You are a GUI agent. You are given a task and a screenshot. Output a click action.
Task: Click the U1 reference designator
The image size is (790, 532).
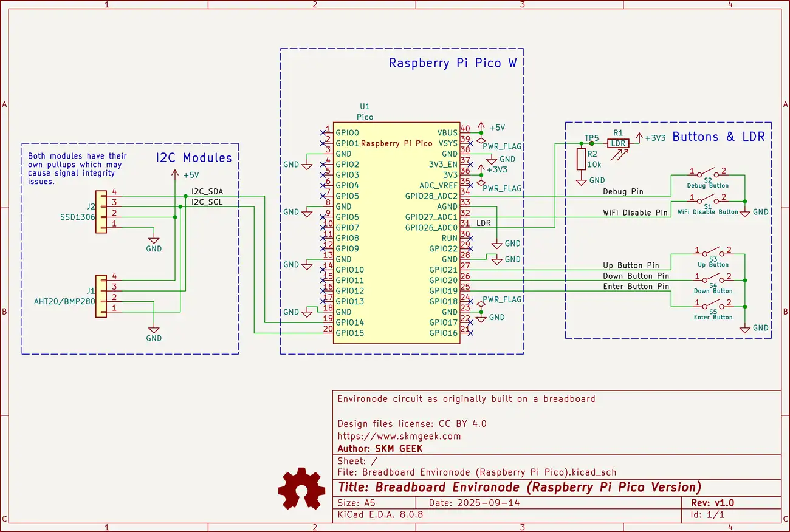pyautogui.click(x=365, y=106)
